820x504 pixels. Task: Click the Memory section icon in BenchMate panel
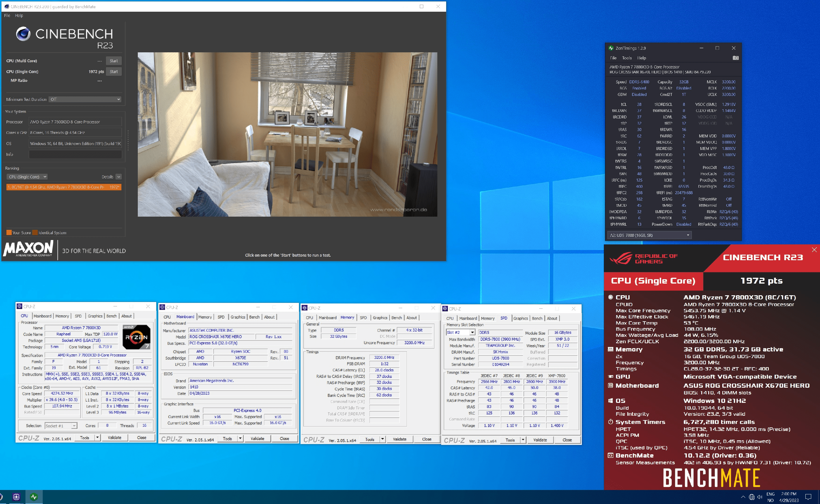click(x=611, y=349)
